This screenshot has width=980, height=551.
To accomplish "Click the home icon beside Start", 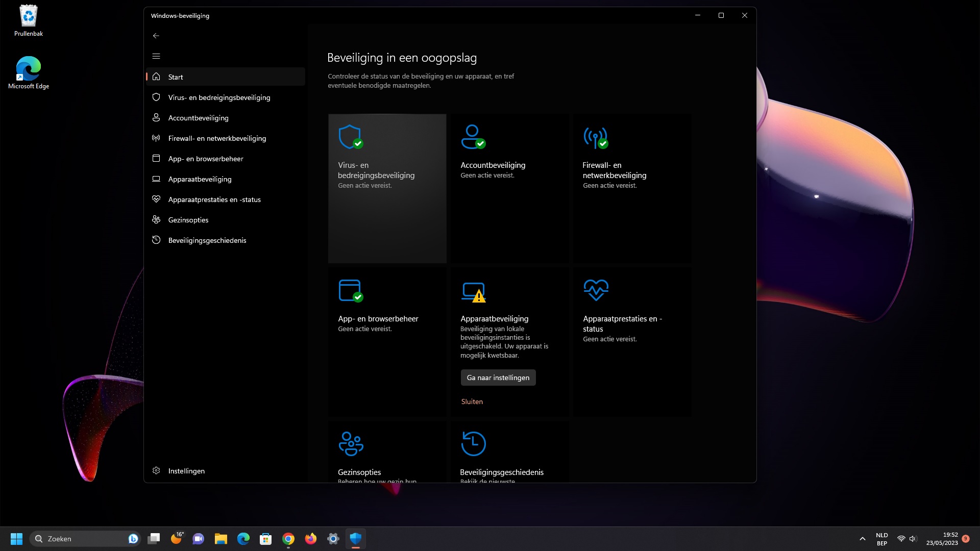I will (x=156, y=77).
